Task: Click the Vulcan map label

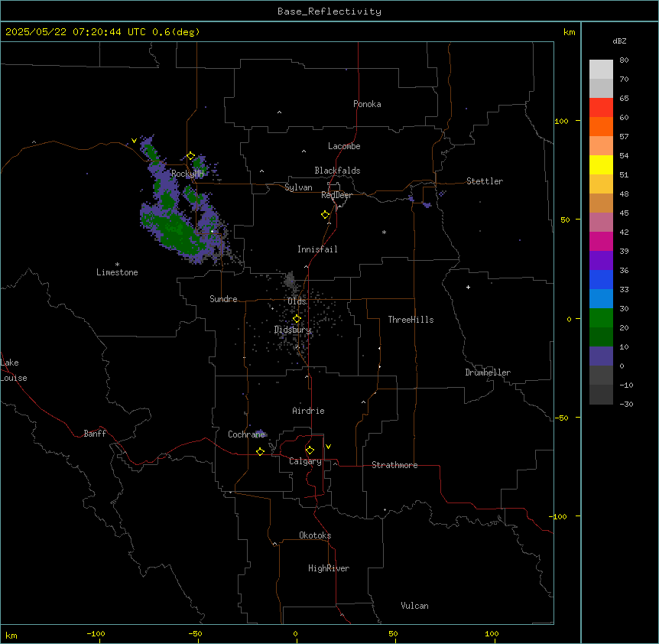Action: [415, 606]
